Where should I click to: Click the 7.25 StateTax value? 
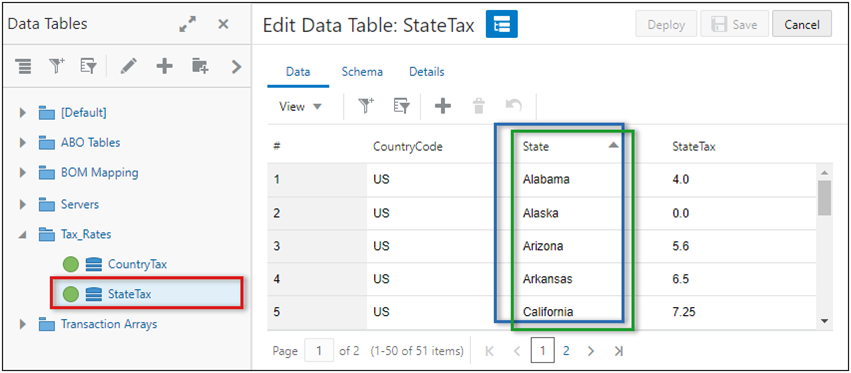(x=684, y=312)
